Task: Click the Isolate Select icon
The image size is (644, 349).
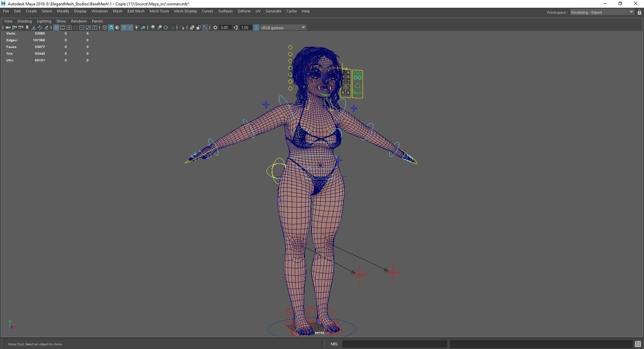Action: (x=182, y=28)
